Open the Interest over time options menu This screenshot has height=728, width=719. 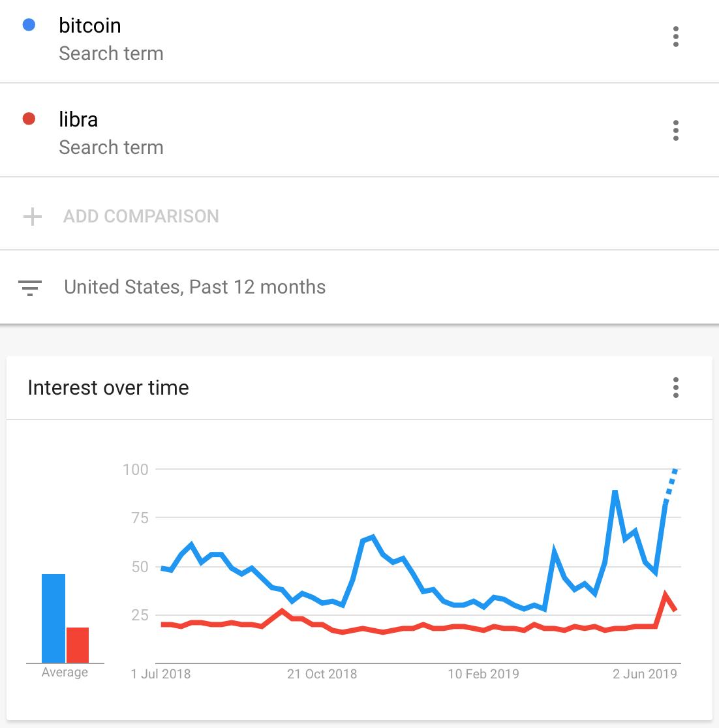coord(675,387)
